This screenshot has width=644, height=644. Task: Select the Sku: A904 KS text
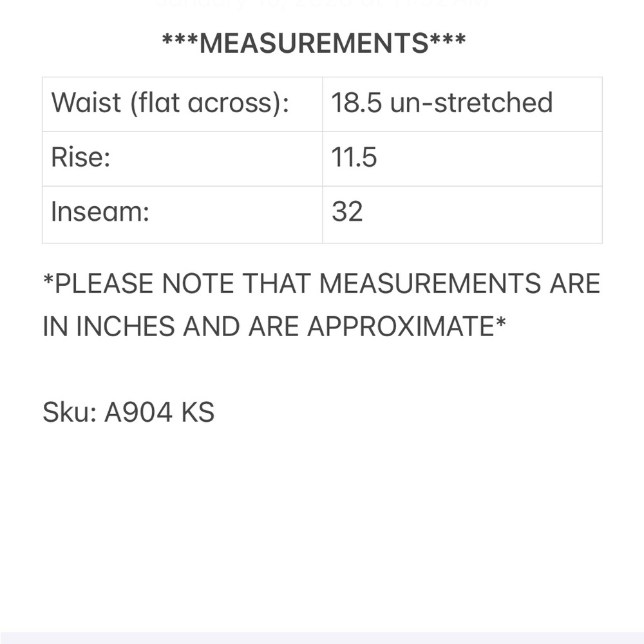(129, 412)
